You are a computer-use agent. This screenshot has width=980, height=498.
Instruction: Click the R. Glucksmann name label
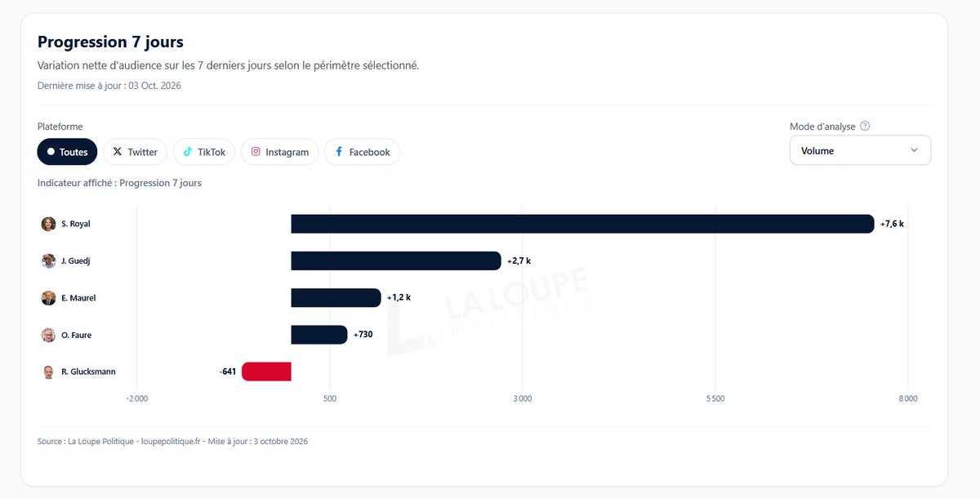click(x=88, y=371)
